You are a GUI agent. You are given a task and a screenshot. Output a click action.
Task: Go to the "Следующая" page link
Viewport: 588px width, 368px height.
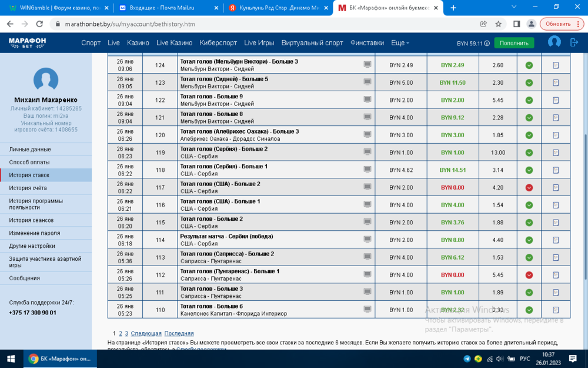[x=146, y=334]
